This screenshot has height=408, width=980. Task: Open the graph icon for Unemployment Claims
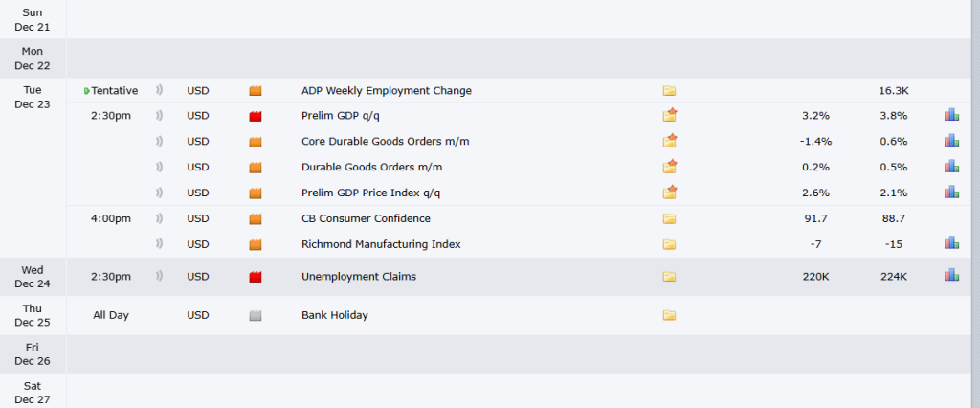[x=951, y=276]
